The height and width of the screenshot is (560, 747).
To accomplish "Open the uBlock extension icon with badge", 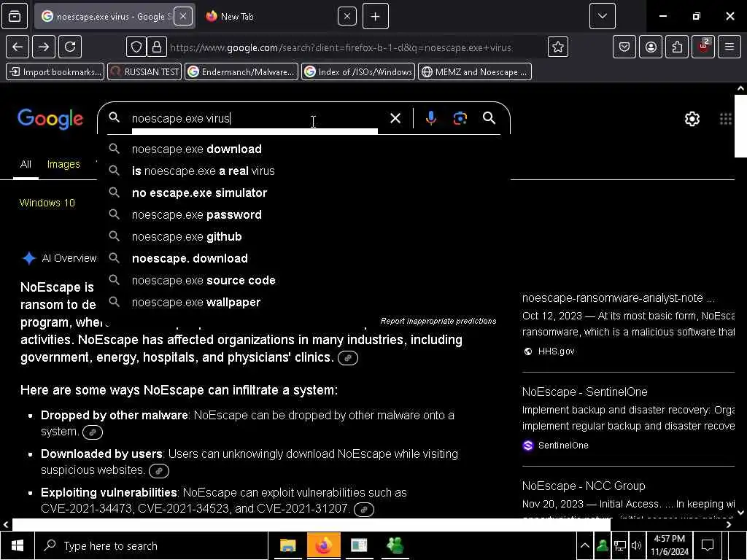I will [703, 47].
